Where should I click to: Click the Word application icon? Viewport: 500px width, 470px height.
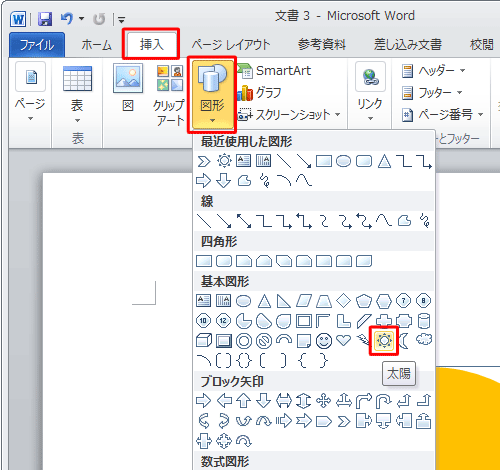[18, 19]
